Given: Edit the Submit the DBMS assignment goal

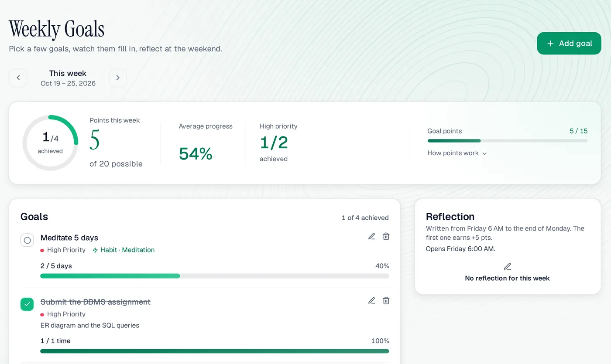Looking at the screenshot, I should pos(371,300).
